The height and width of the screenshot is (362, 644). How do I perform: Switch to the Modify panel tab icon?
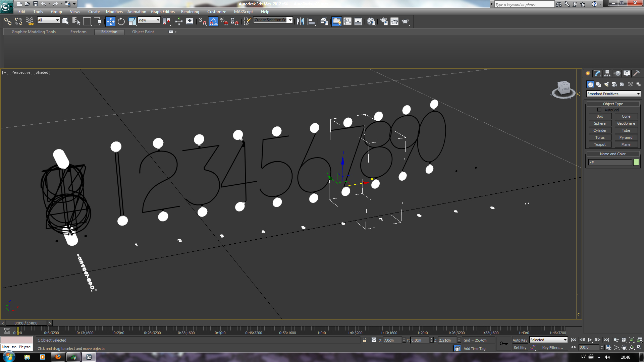click(597, 73)
